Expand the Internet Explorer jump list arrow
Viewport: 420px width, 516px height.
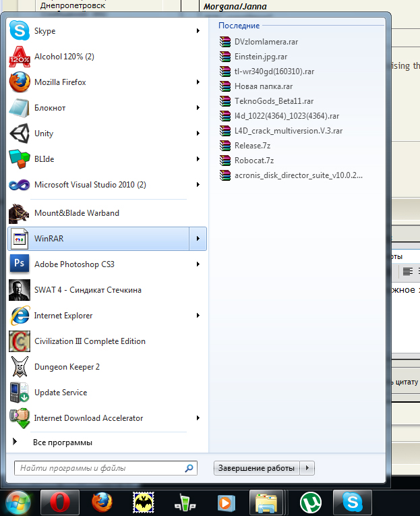198,316
